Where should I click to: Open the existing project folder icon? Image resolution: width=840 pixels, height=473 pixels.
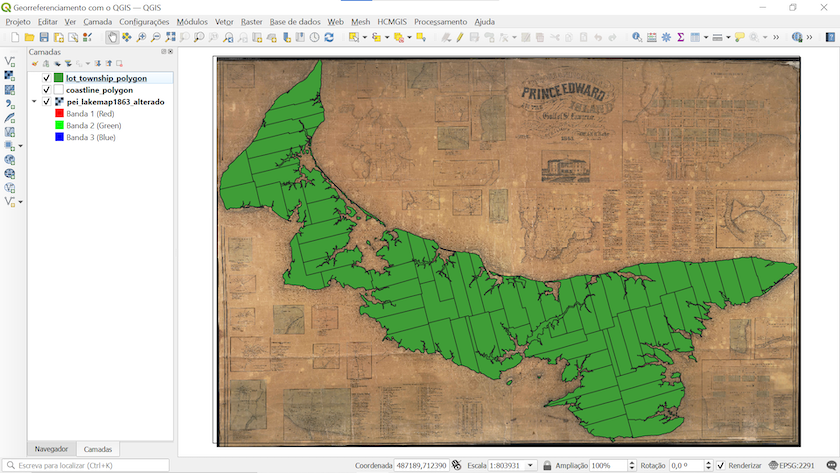click(x=30, y=37)
